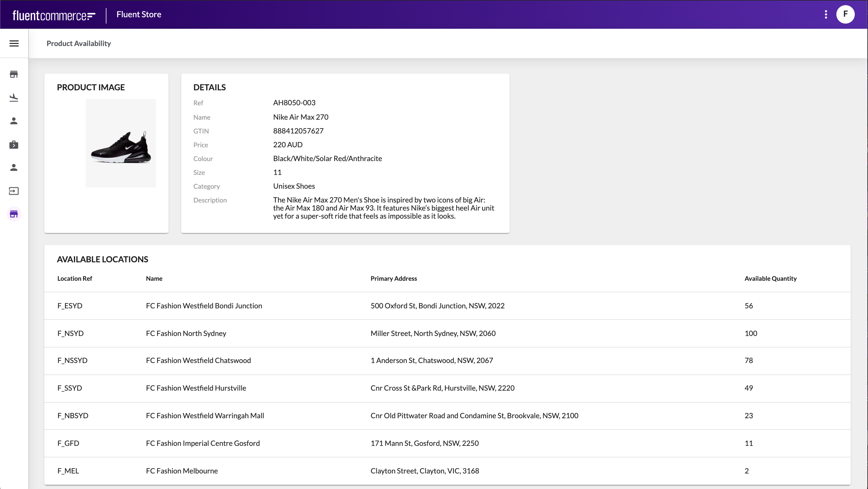868x489 pixels.
Task: Click the gray storefront sidebar icon
Action: point(14,74)
